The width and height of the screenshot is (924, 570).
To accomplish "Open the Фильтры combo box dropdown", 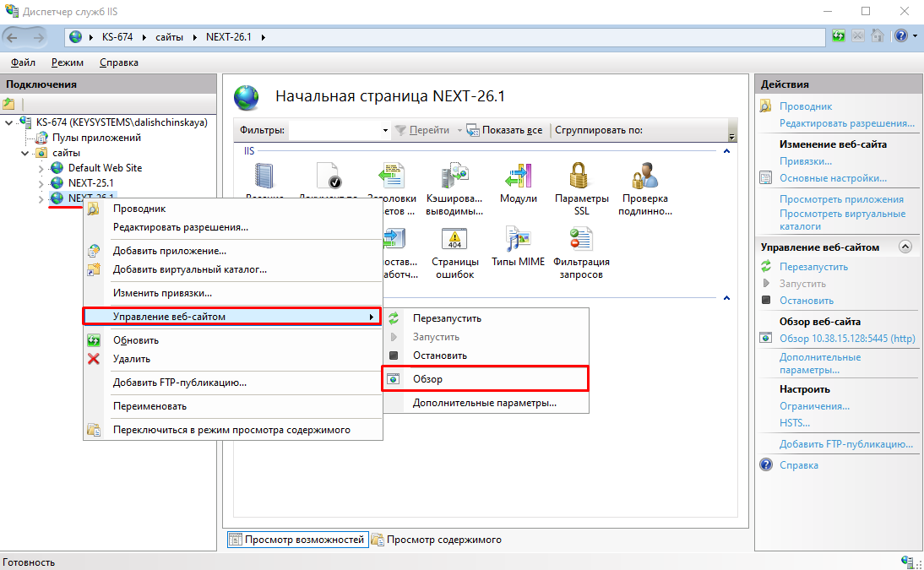I will pyautogui.click(x=385, y=131).
